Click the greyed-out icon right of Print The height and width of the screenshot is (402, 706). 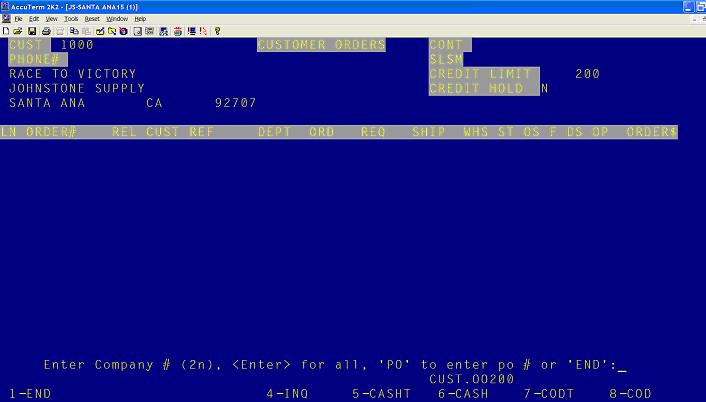[60, 31]
